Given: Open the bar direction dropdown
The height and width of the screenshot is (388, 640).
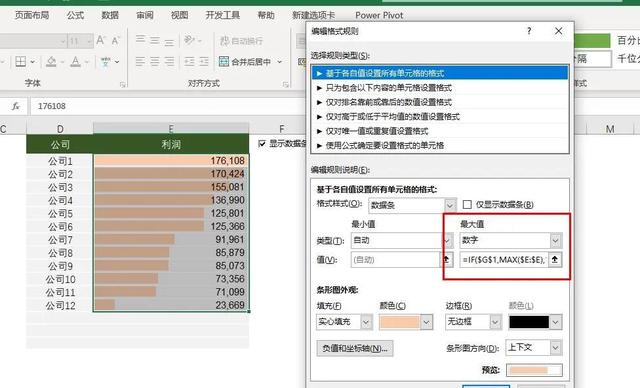Looking at the screenshot, I should click(x=556, y=348).
